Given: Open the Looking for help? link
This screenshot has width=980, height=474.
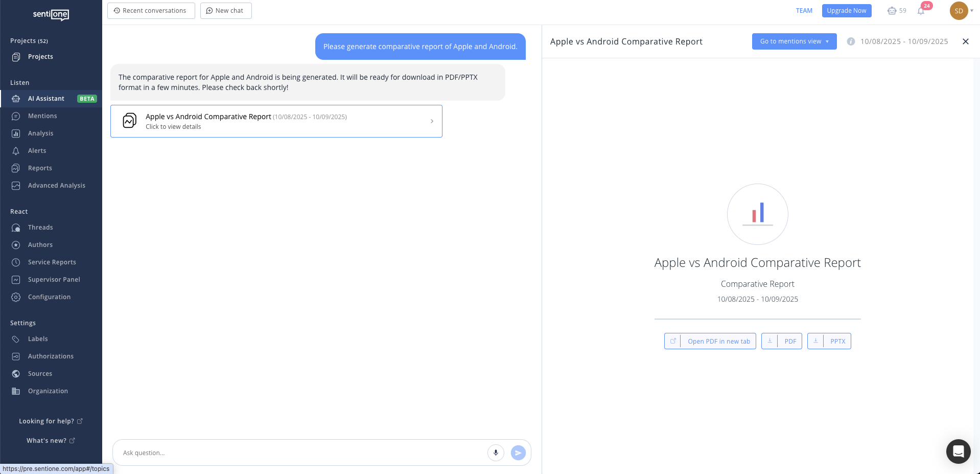Looking at the screenshot, I should [x=51, y=421].
